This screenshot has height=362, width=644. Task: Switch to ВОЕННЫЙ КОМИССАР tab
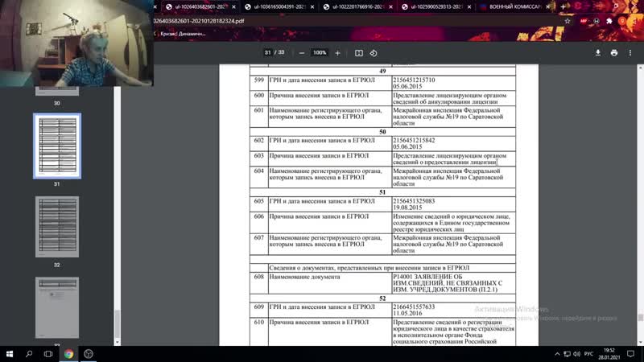[x=515, y=7]
